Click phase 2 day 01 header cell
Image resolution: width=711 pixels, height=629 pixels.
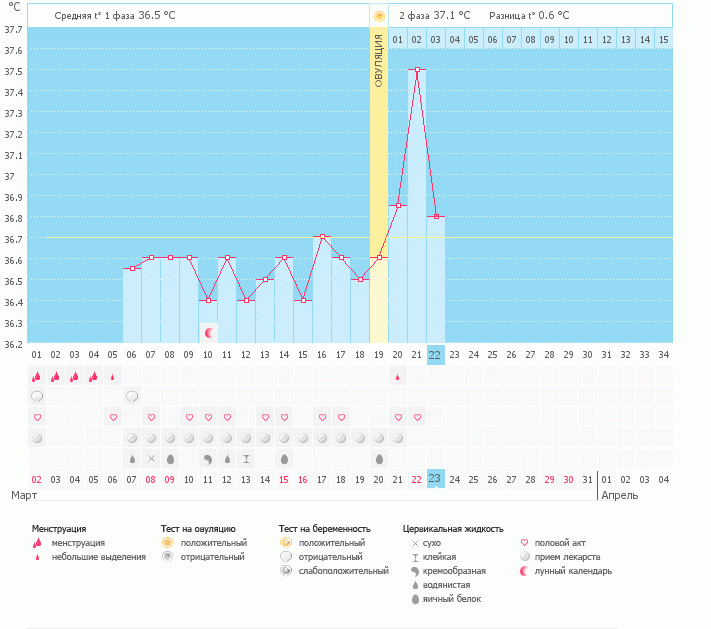tap(397, 39)
